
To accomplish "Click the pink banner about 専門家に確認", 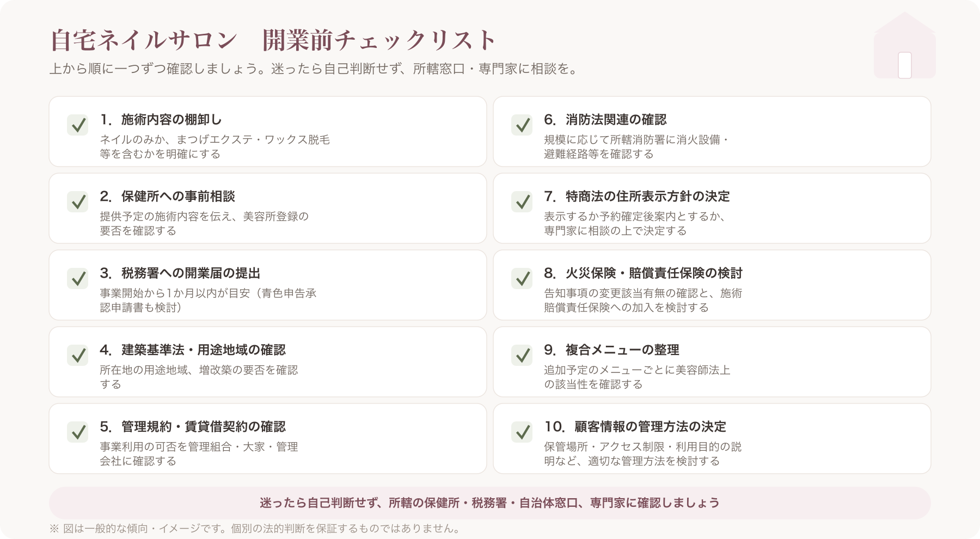I will point(490,503).
